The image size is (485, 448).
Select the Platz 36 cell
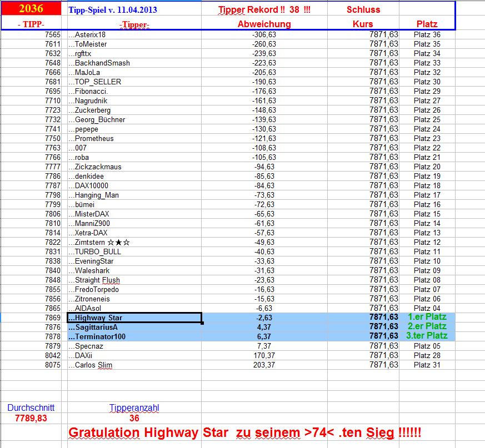click(427, 34)
